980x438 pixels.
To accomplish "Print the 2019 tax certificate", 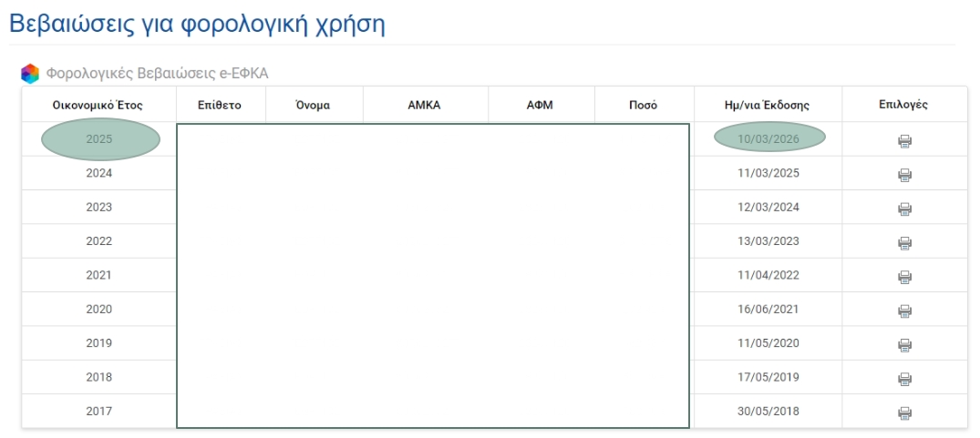I will point(904,345).
